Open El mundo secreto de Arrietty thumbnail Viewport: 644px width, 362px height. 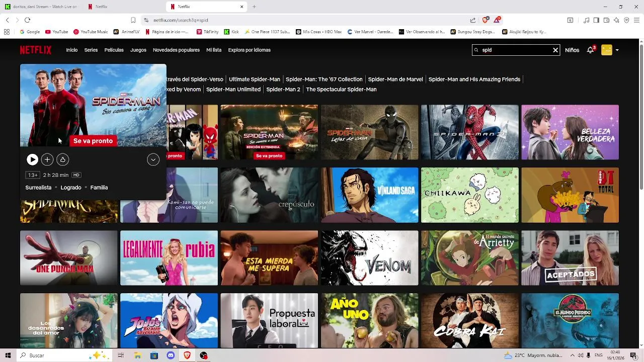[469, 258]
